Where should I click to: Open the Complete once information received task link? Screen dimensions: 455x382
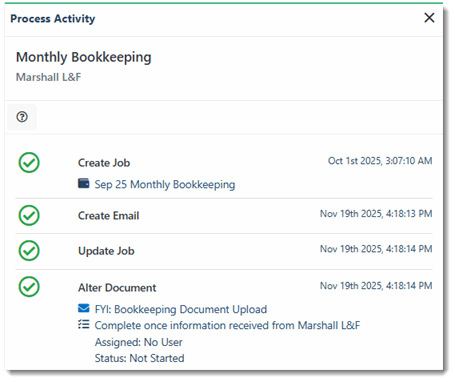point(227,325)
